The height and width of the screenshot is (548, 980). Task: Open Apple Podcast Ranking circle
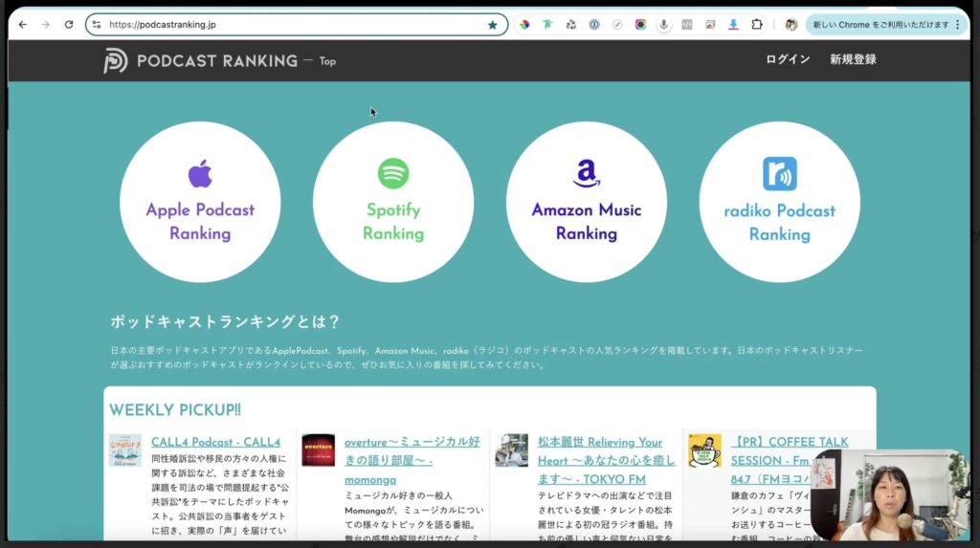[x=200, y=202]
